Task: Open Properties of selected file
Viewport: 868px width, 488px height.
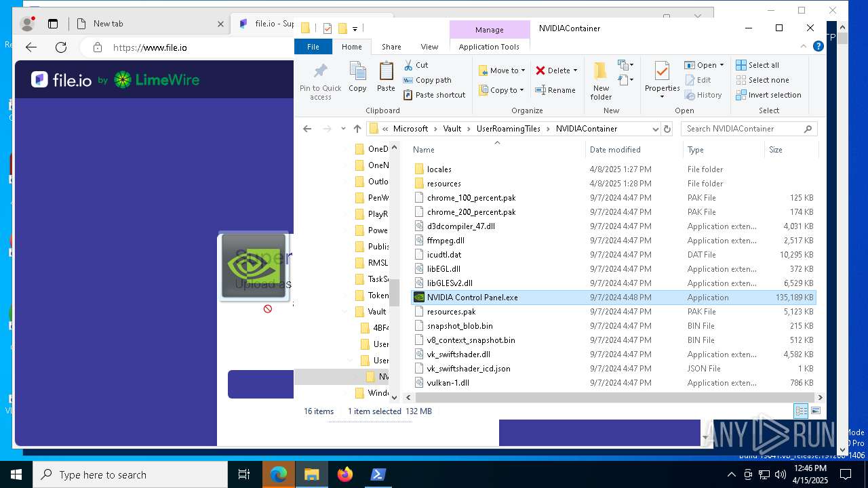Action: click(662, 80)
